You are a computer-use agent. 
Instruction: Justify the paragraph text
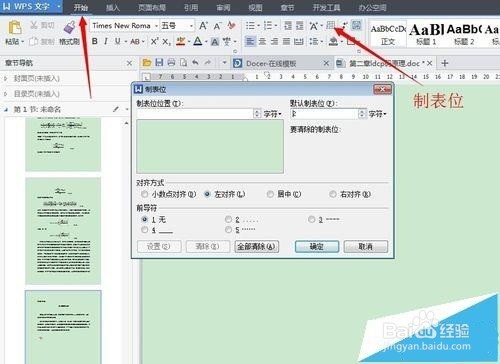pos(286,42)
